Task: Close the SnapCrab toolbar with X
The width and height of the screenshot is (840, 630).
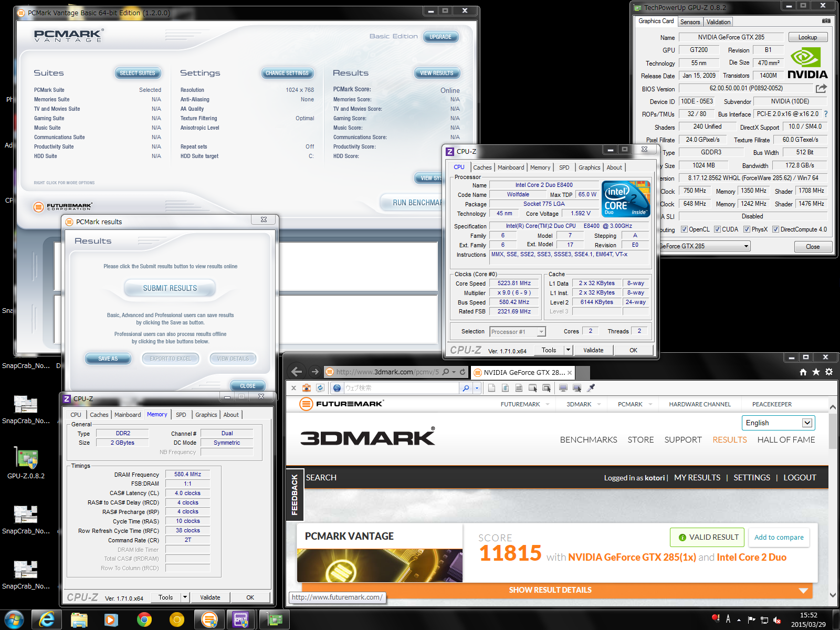Action: 293,388
